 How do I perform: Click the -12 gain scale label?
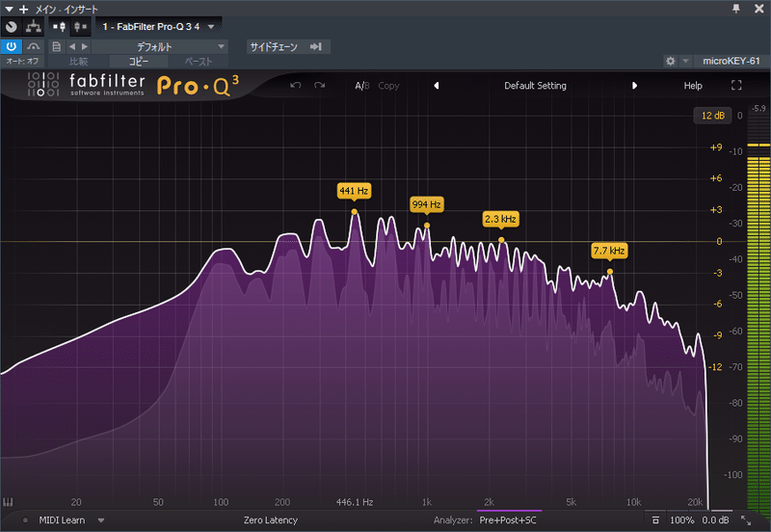(x=715, y=367)
